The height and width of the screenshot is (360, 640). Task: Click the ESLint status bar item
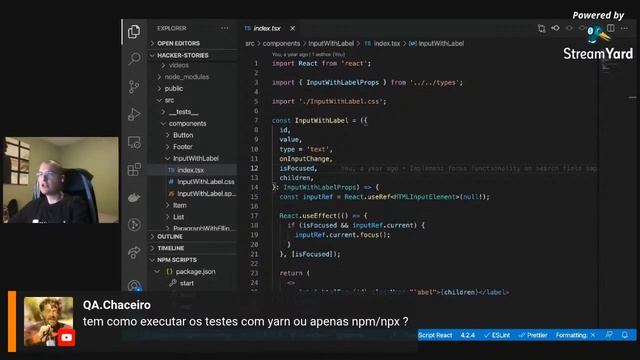coord(497,335)
